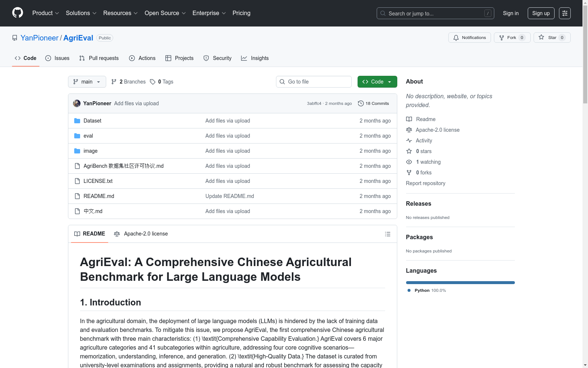Switch to the Pull requests tab
Image resolution: width=588 pixels, height=368 pixels.
[x=99, y=58]
